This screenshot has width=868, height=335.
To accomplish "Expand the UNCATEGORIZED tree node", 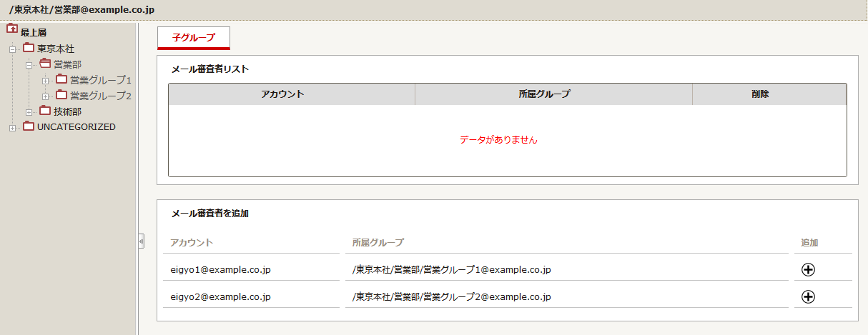I will pyautogui.click(x=12, y=128).
